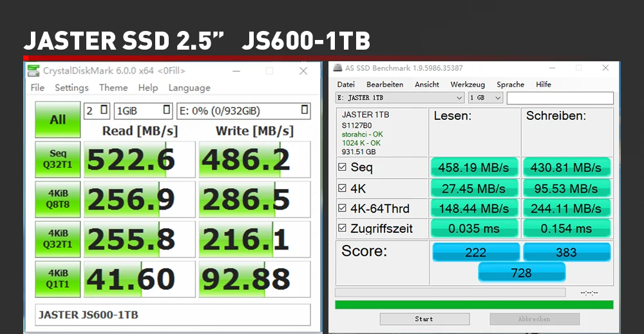This screenshot has width=644, height=334.
Task: Open the 1GiB test size dropdown
Action: (144, 111)
